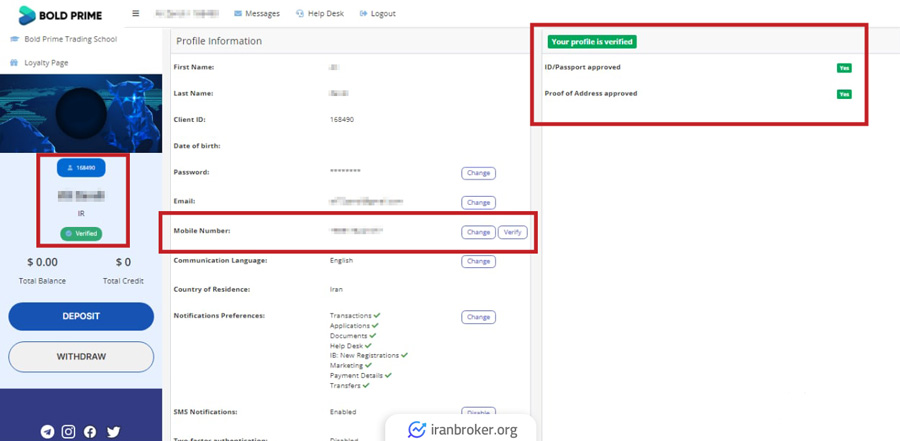Open the hamburger menu icon
This screenshot has height=441, width=900.
(x=136, y=14)
